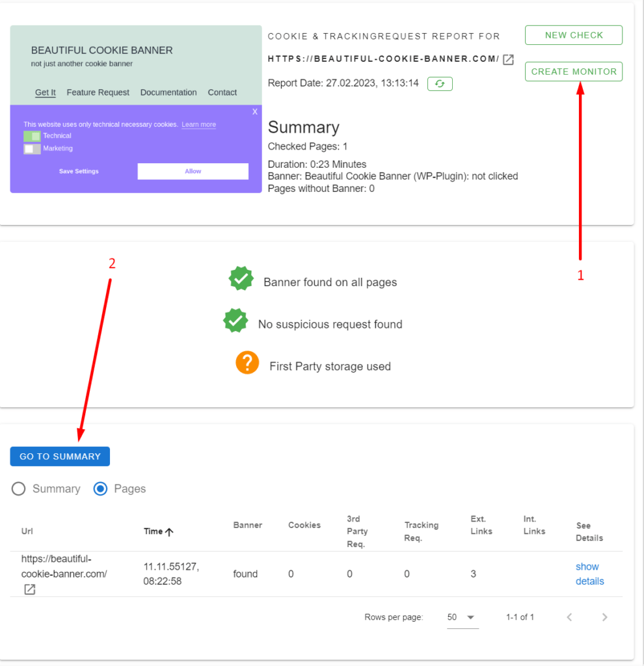
Task: Click orange question mark for First Party storage
Action: pos(247,362)
